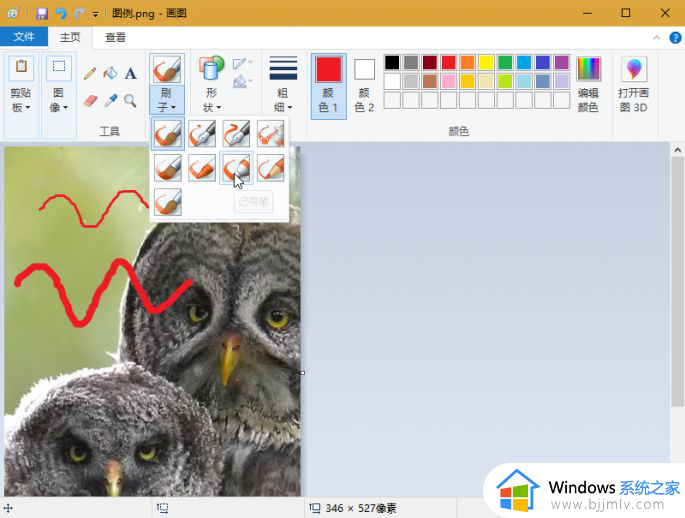Switch to the View ribbon tab
This screenshot has height=518, width=685.
pyautogui.click(x=115, y=37)
